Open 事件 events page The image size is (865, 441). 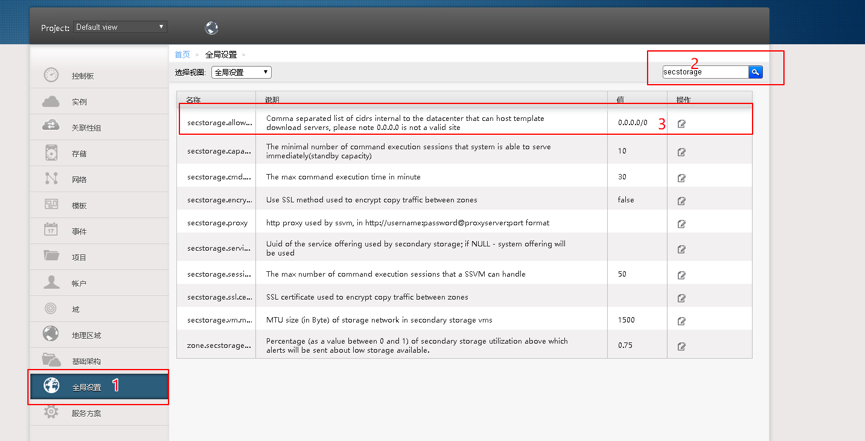click(79, 231)
